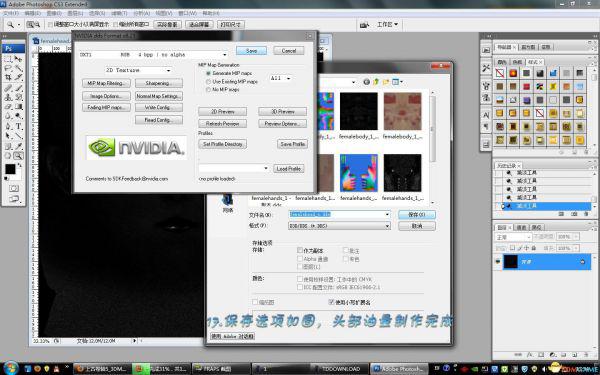Select the Crop tool in toolbox

click(x=8, y=78)
